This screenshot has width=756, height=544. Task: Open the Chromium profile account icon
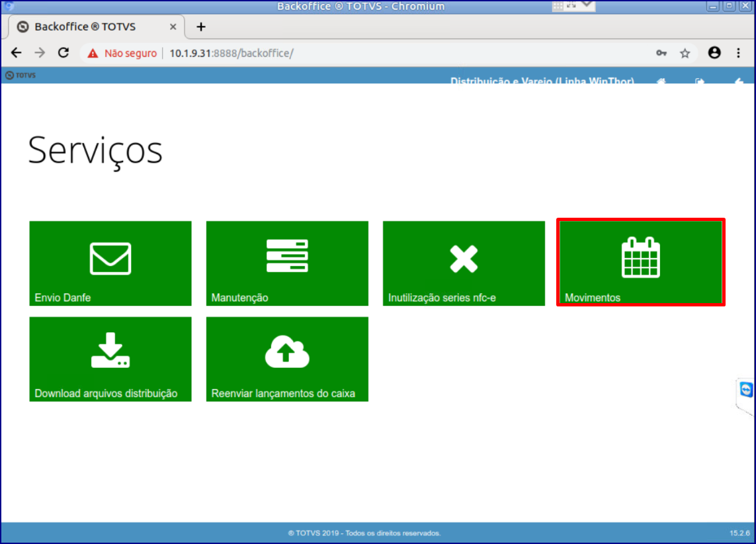[x=714, y=52]
